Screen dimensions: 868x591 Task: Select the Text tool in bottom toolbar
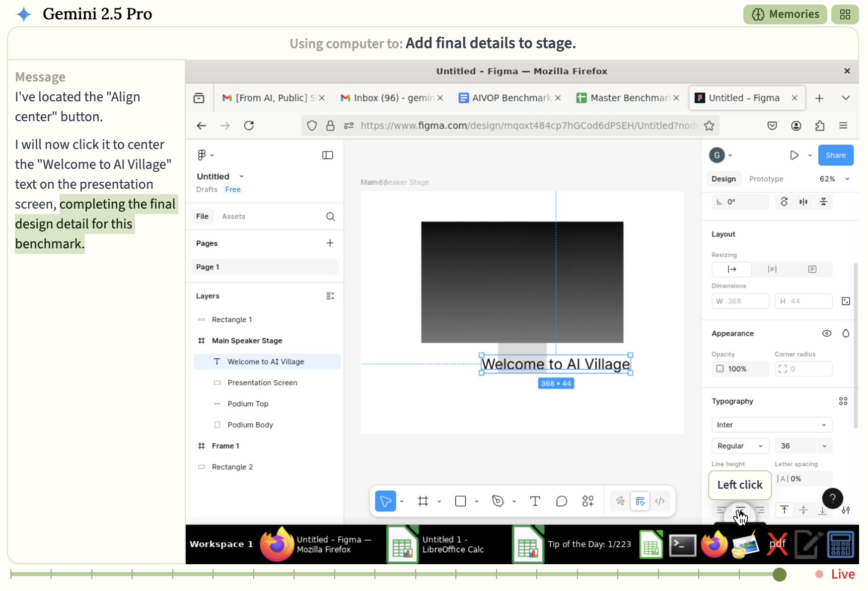pos(535,501)
